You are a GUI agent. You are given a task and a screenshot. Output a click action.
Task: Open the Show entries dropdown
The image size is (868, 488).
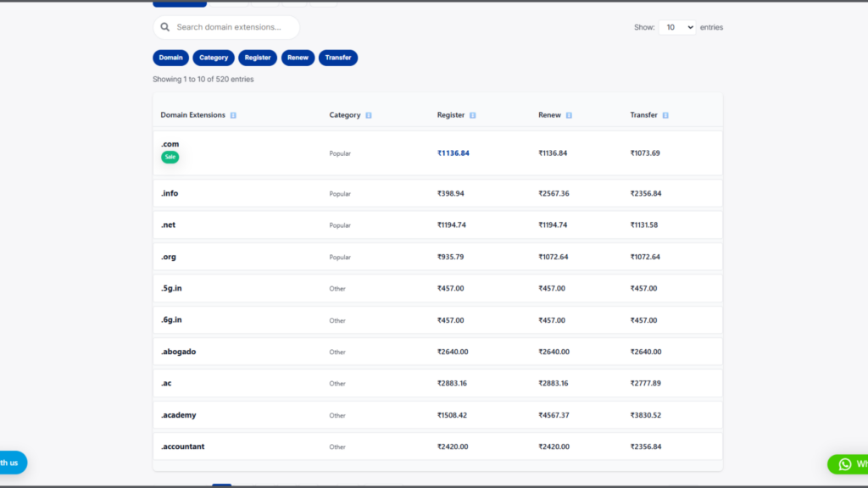(x=676, y=27)
